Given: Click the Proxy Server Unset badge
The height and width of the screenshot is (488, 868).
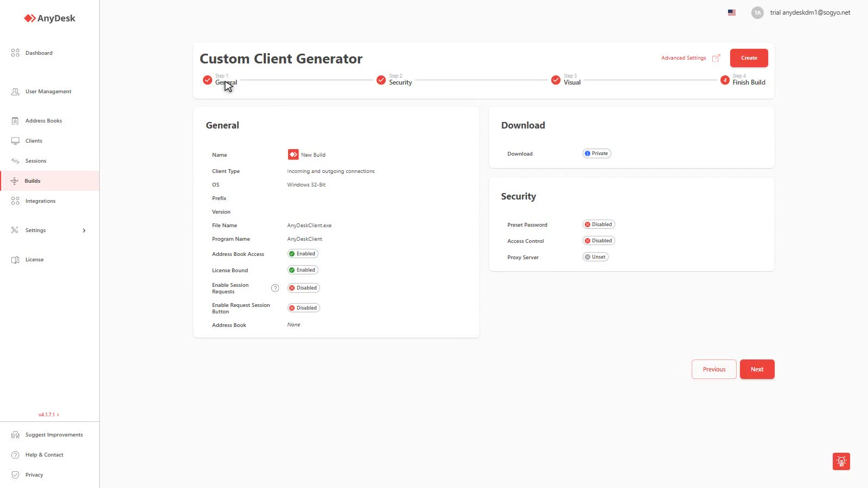Looking at the screenshot, I should pos(596,257).
